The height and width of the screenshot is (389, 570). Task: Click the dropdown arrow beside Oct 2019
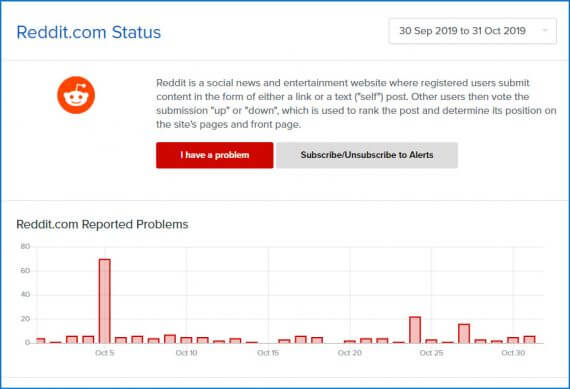point(545,31)
